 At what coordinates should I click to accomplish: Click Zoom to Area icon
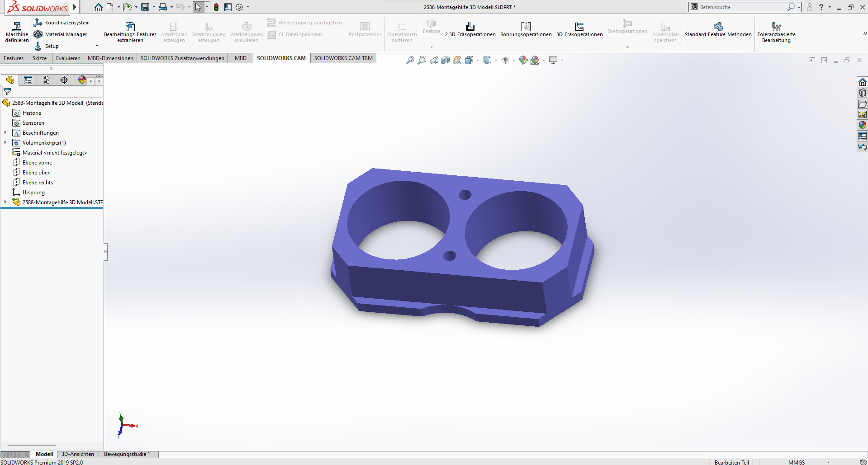[422, 60]
